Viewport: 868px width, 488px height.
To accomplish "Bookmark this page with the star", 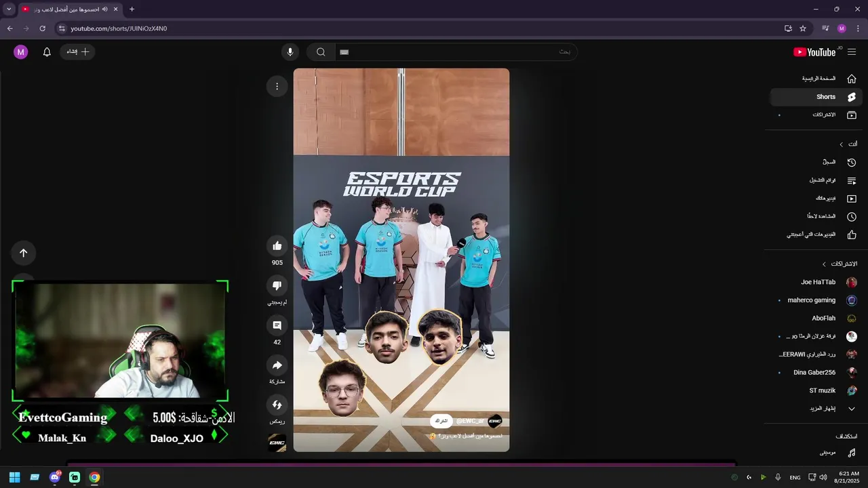I will click(x=803, y=28).
